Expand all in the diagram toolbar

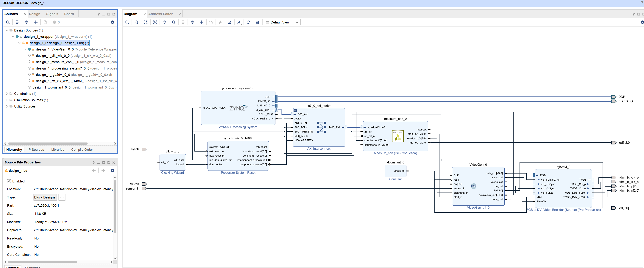pyautogui.click(x=192, y=22)
